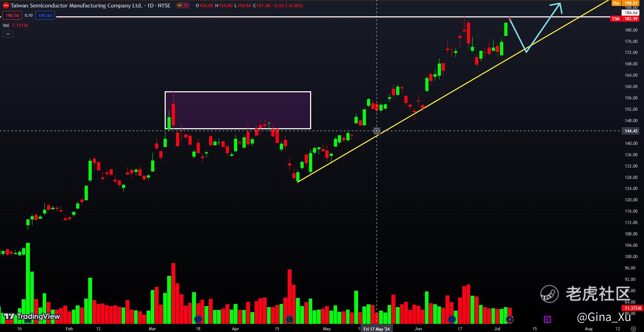The width and height of the screenshot is (644, 332).
Task: Click the 160.00 price scale label
Action: coord(631,87)
